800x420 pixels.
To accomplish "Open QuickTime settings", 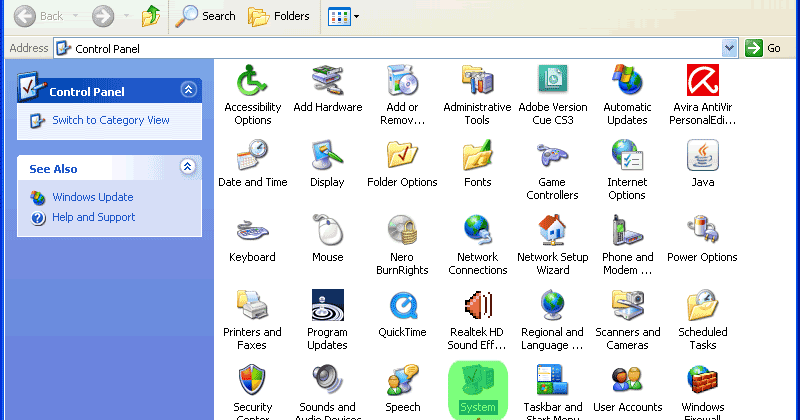I will tap(402, 314).
